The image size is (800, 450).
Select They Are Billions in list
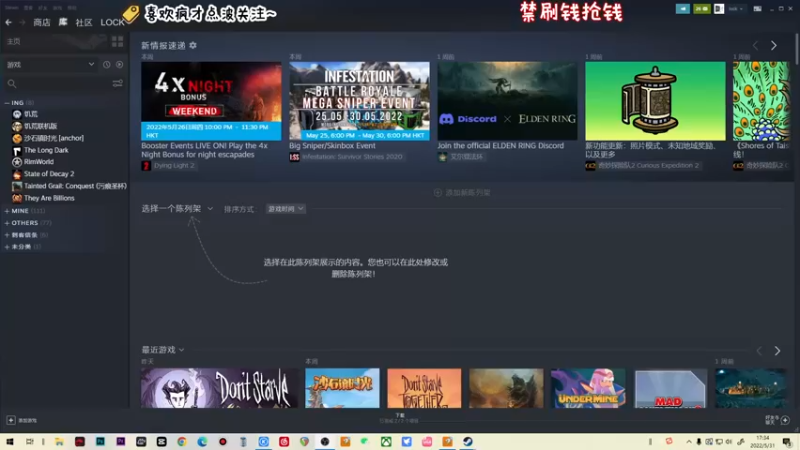click(x=49, y=198)
